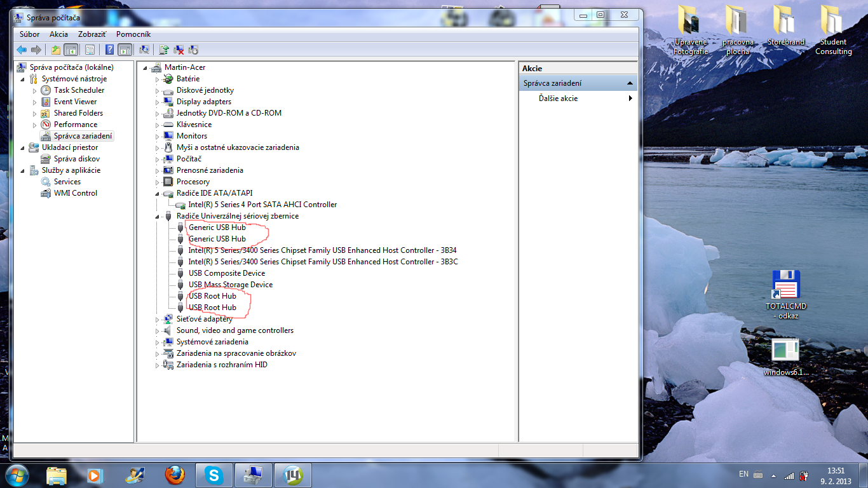Open Firefox from the taskbar

point(174,475)
